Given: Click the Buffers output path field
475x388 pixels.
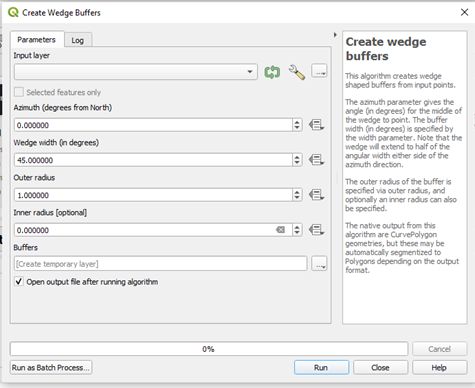Looking at the screenshot, I should [x=160, y=264].
